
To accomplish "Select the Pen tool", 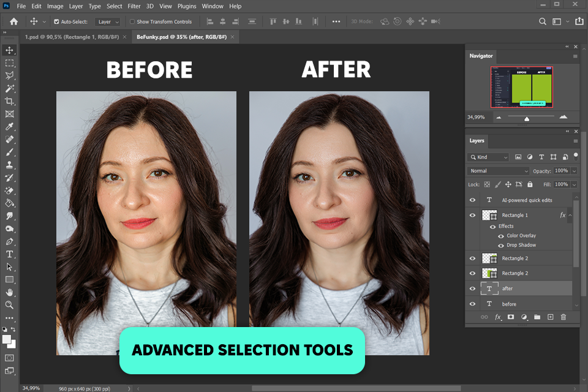I will point(9,241).
